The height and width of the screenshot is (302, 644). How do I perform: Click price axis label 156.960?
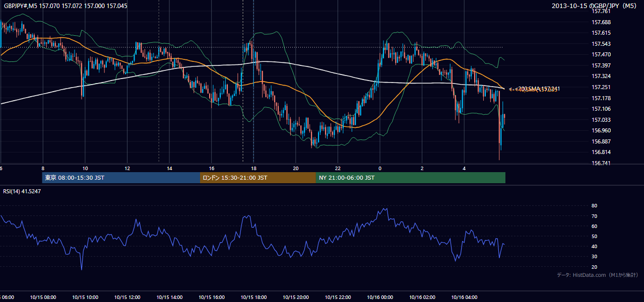click(601, 130)
